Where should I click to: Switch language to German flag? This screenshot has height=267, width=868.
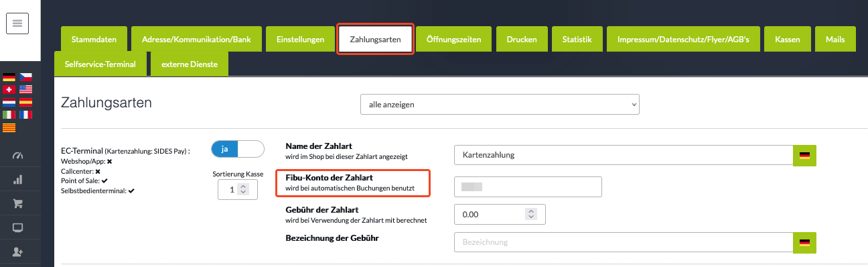coord(9,77)
